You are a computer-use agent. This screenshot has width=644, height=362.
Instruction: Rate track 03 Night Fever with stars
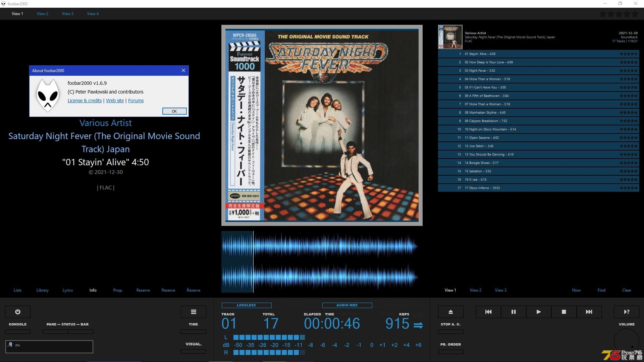[x=629, y=70]
